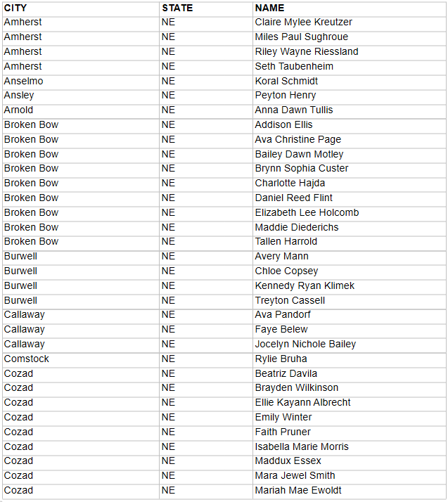448x502 pixels.
Task: Select the Claire Mylee Kreutzer cell
Action: (303, 22)
